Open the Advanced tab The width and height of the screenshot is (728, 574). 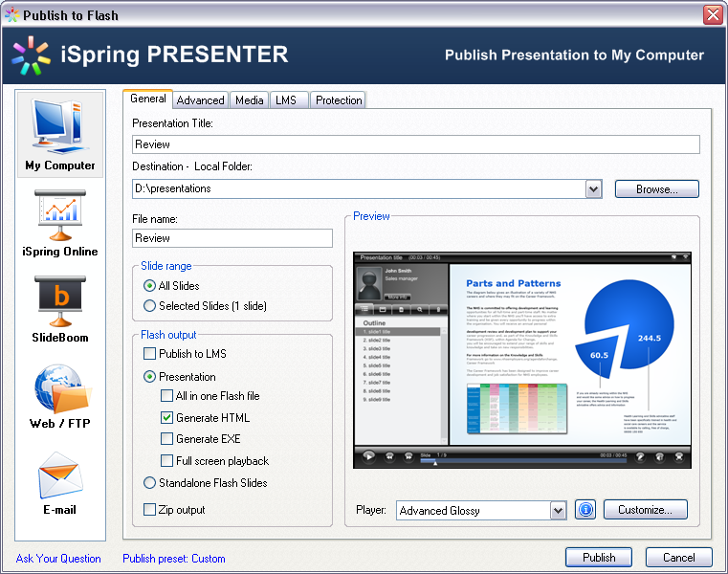click(200, 99)
